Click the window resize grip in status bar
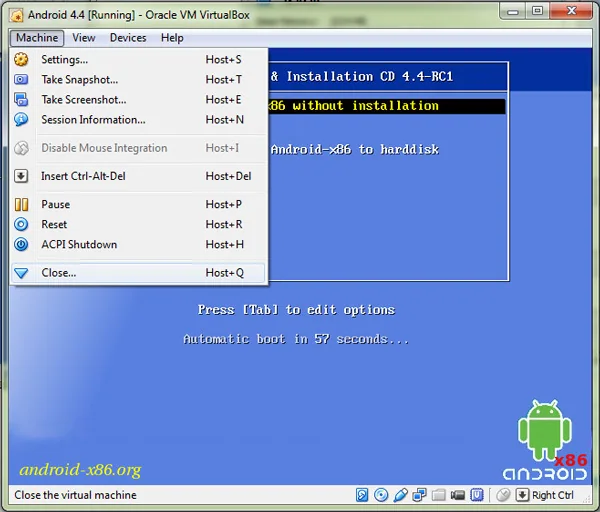600x512 pixels. point(587,499)
